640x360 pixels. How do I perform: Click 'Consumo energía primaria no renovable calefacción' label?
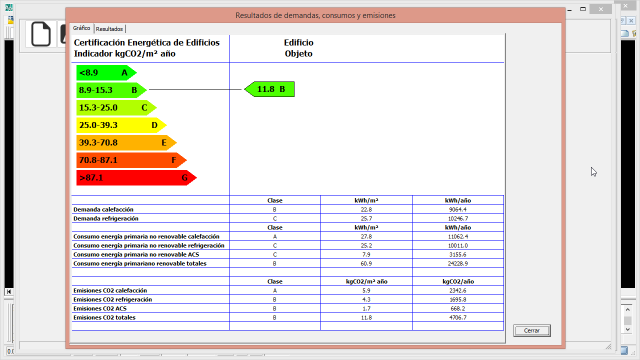tap(146, 236)
